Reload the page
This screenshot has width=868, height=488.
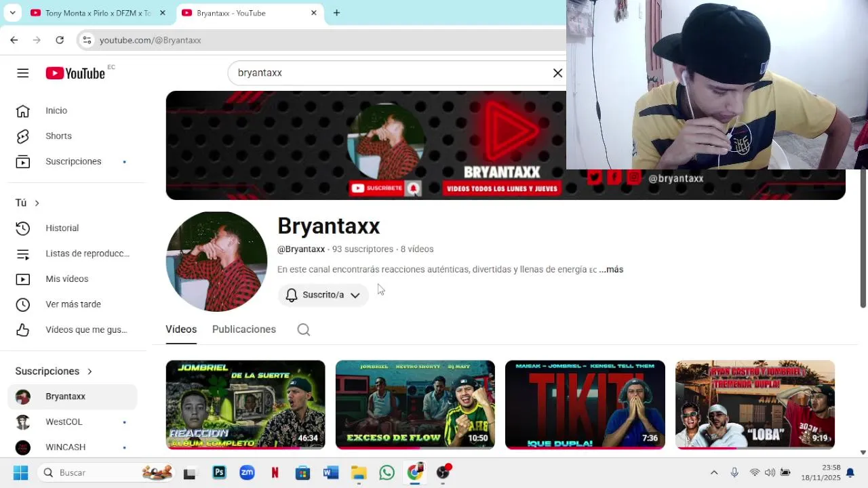click(60, 40)
